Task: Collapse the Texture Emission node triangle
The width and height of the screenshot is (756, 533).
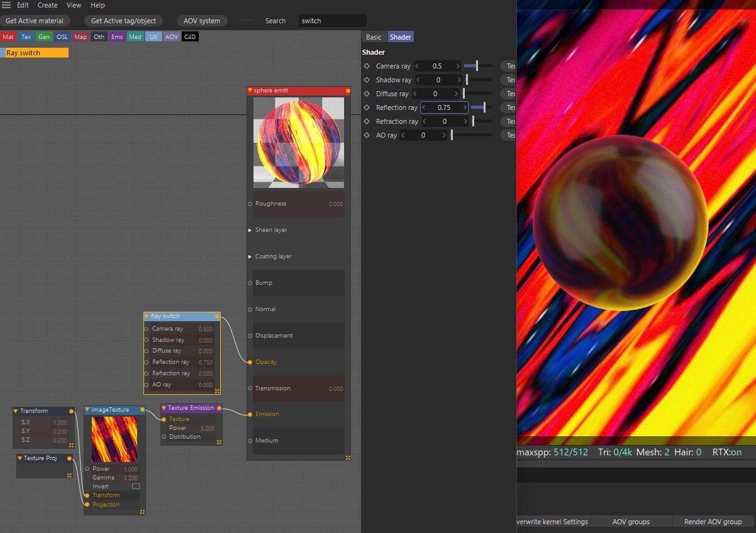Action: pos(164,408)
